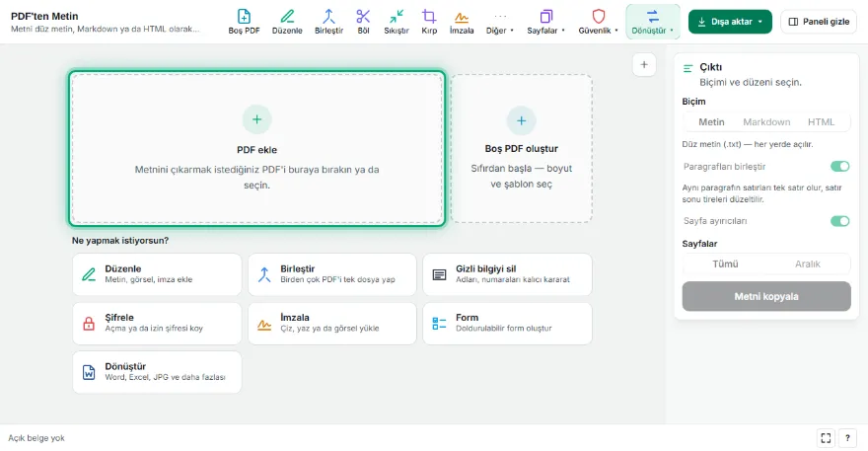
Task: Select the HTML format tab
Action: click(821, 122)
